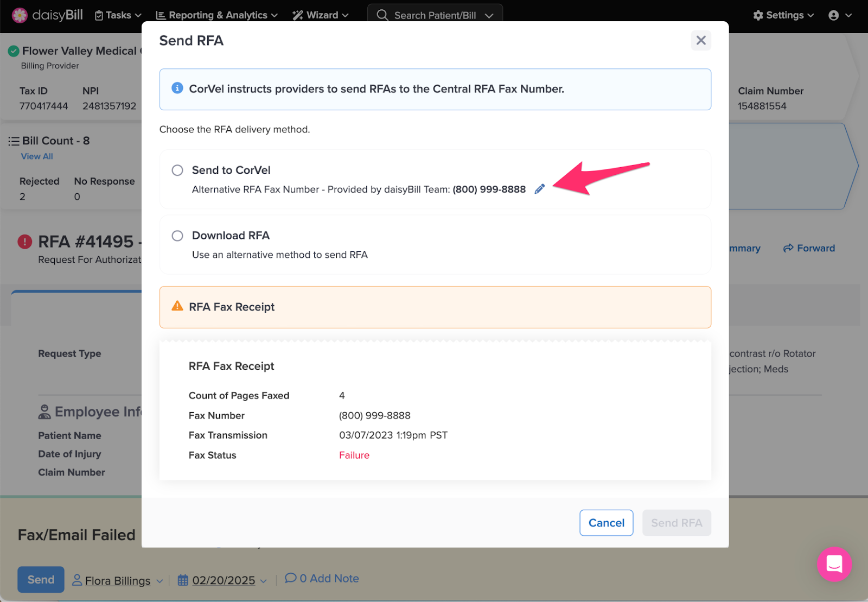Open the Flora Billings assignee dropdown
The height and width of the screenshot is (602, 868).
click(159, 581)
